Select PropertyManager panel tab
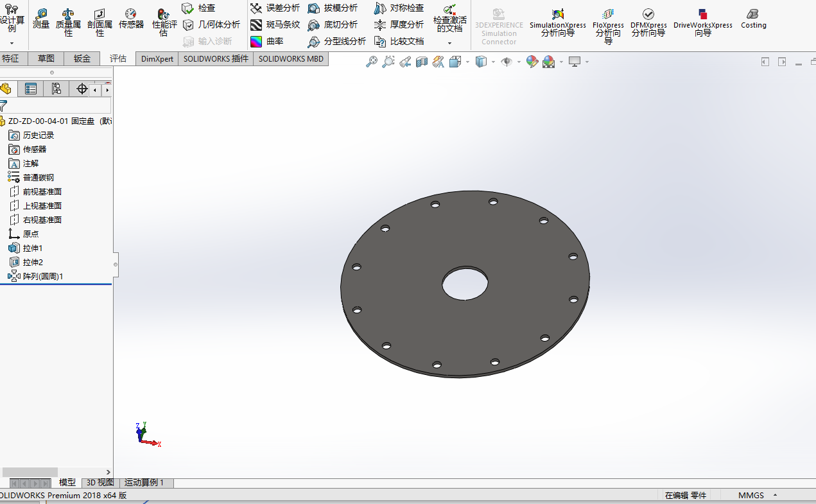The image size is (816, 504). (30, 89)
